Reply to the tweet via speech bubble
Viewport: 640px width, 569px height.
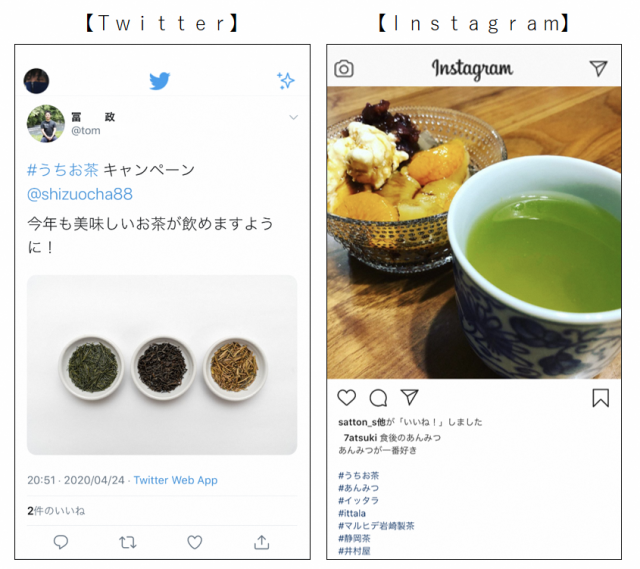tap(61, 542)
